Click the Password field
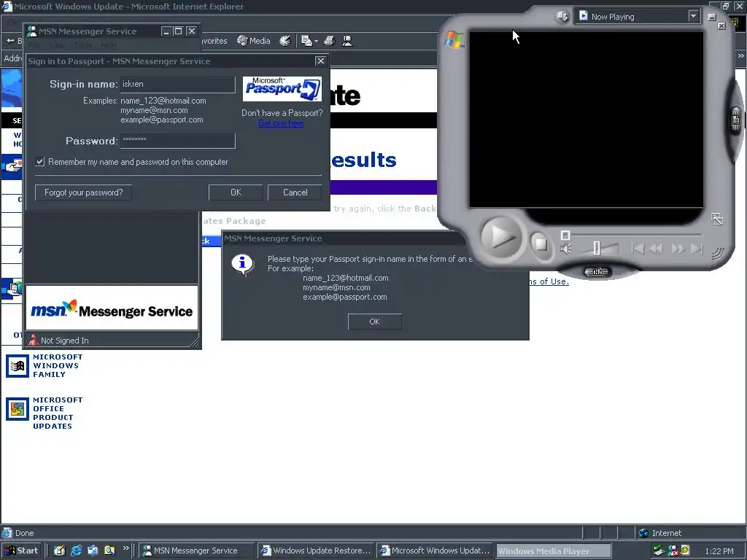The width and height of the screenshot is (747, 560). (178, 141)
